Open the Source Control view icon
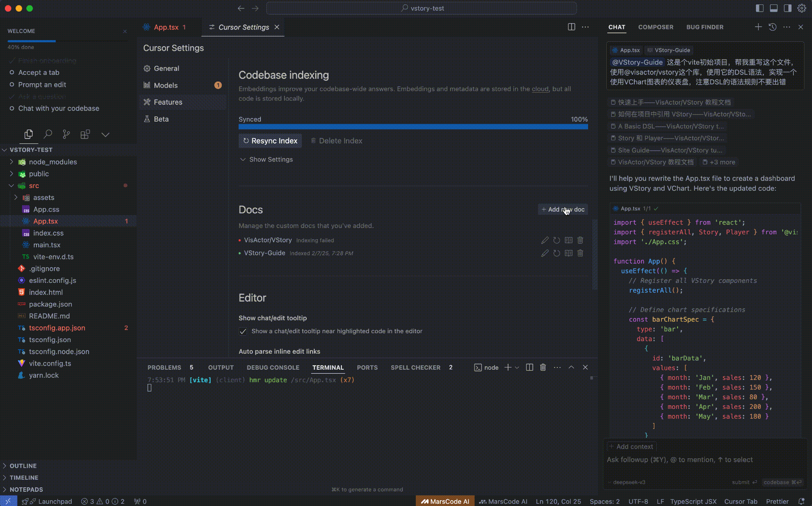Screen dimensions: 812x506 (x=66, y=134)
